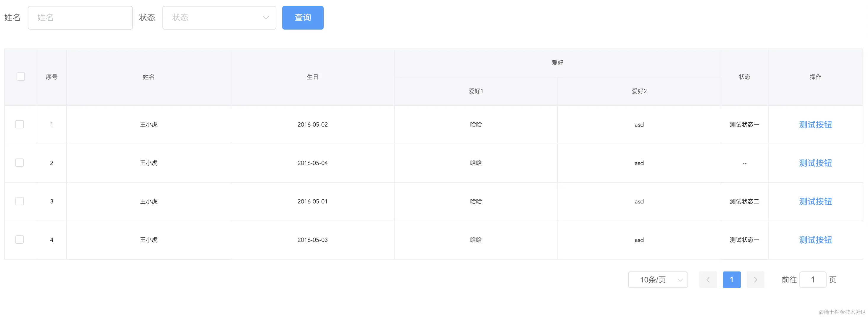Click the 查询 query button
The height and width of the screenshot is (317, 868).
coord(302,17)
